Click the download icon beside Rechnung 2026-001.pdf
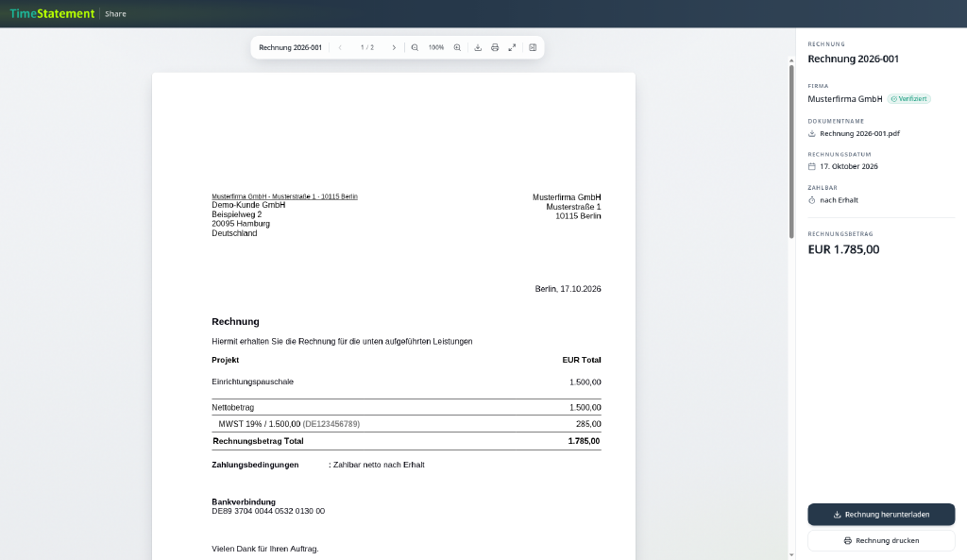The height and width of the screenshot is (560, 967). [811, 133]
